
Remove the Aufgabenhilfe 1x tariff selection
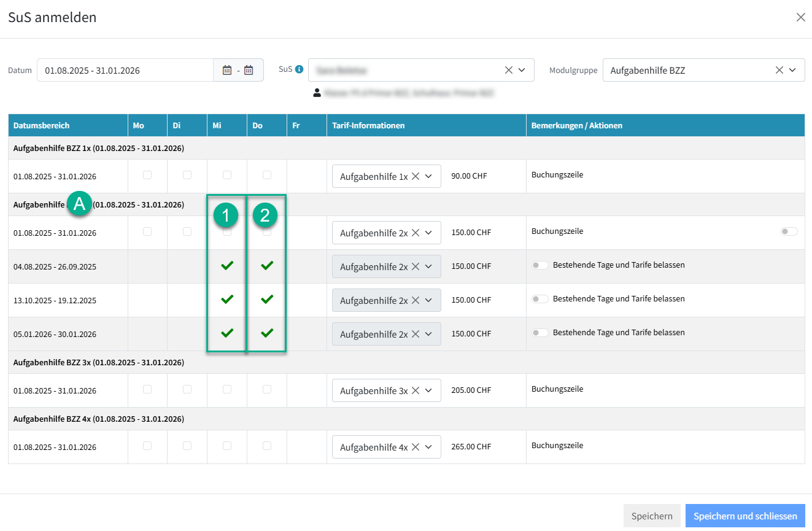pyautogui.click(x=416, y=176)
